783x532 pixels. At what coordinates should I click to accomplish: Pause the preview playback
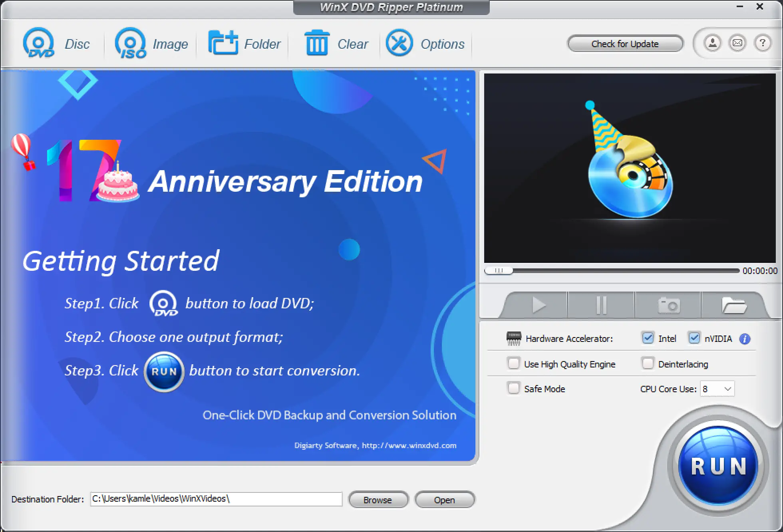[601, 306]
